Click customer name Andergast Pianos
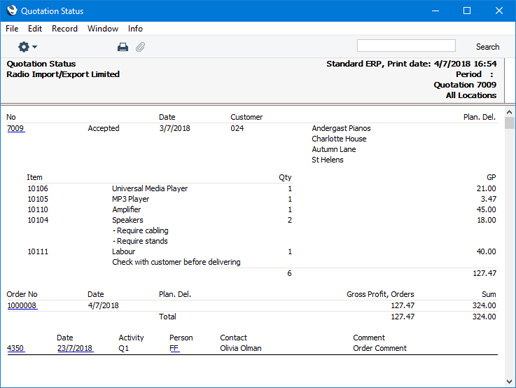This screenshot has height=388, width=516. coord(341,128)
